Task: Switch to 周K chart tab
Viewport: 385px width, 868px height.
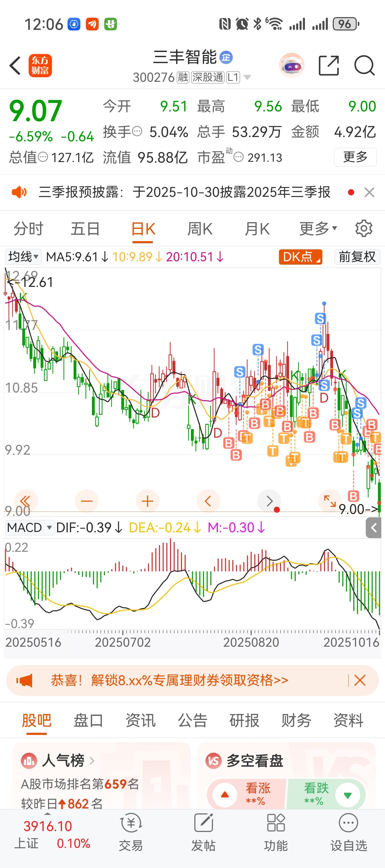Action: coord(200,229)
